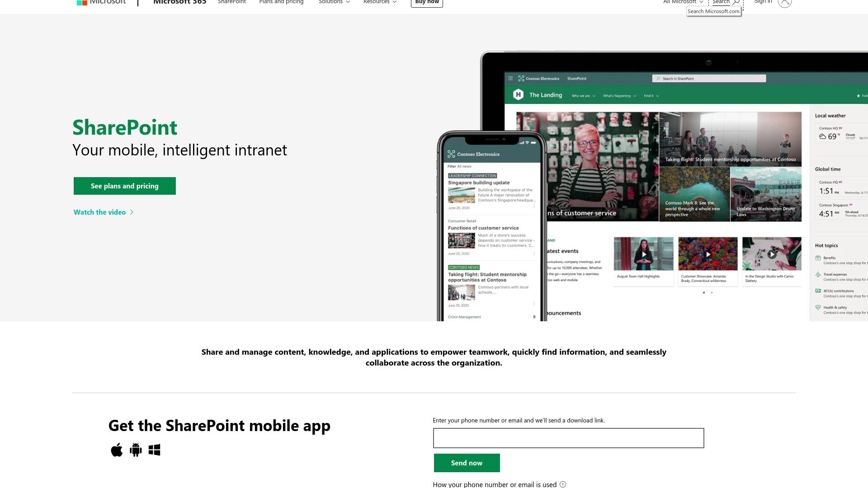This screenshot has width=868, height=488.
Task: Expand the All Microsoft dropdown
Action: (683, 2)
